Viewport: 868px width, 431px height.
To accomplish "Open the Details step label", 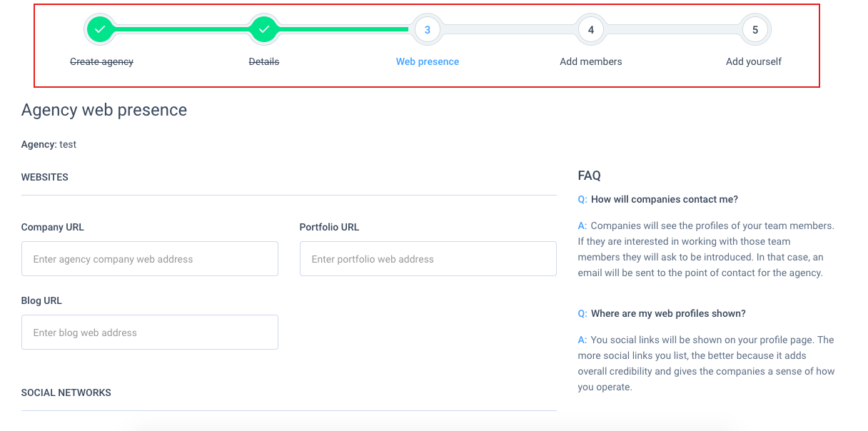I will tap(264, 61).
